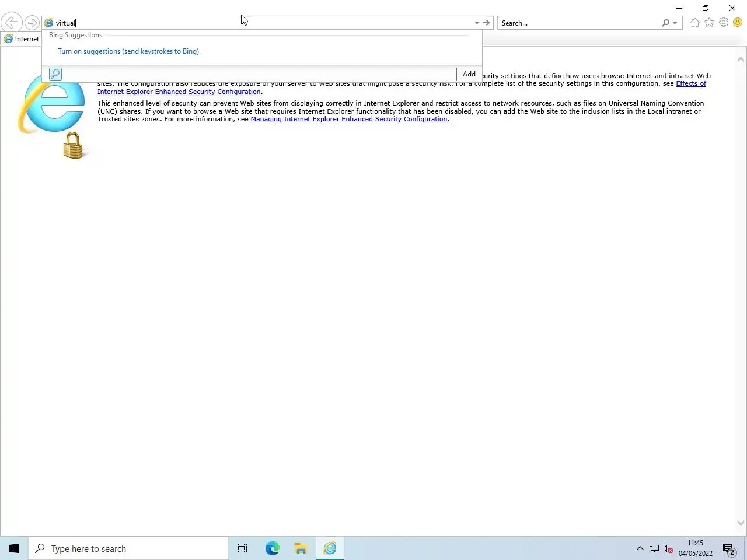Image resolution: width=747 pixels, height=560 pixels.
Task: Click the muted volume tray icon
Action: click(x=668, y=548)
